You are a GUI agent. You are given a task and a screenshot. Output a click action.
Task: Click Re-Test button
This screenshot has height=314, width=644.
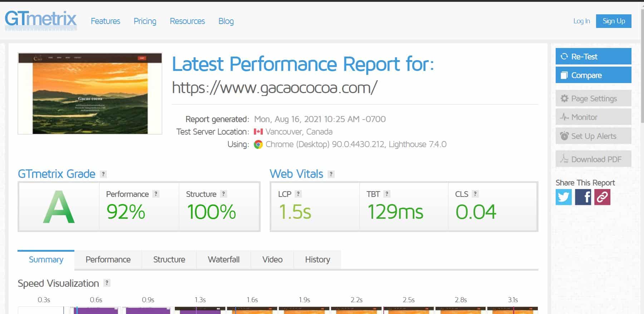(x=593, y=57)
